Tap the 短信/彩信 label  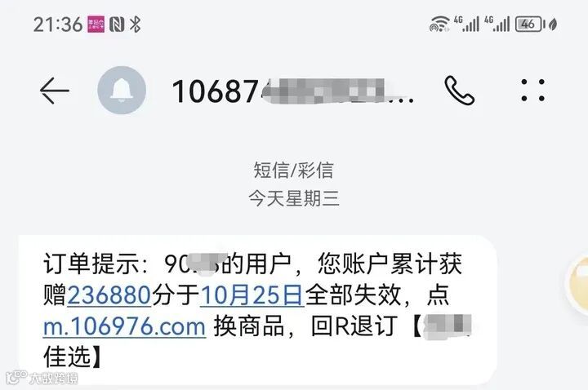(x=294, y=170)
